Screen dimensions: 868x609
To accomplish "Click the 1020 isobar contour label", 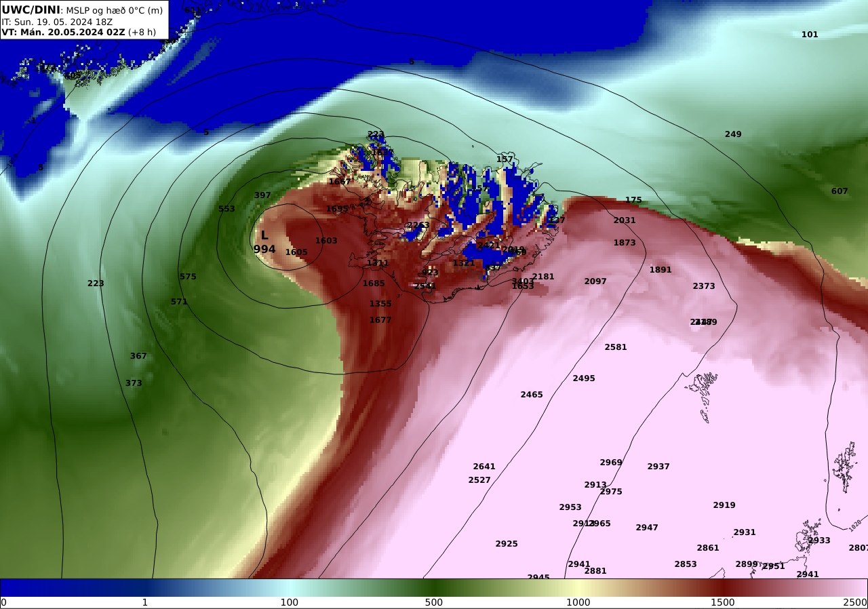I will tap(856, 526).
